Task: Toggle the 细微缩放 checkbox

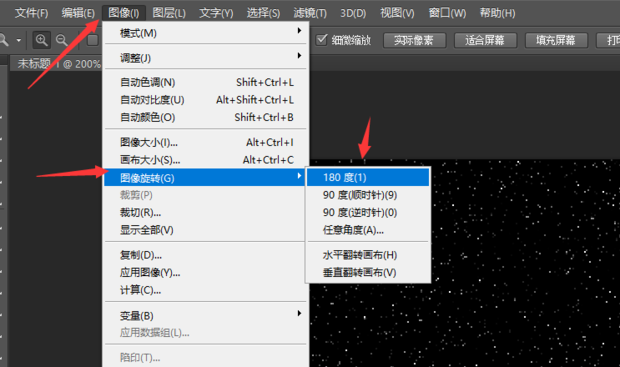Action: (321, 40)
